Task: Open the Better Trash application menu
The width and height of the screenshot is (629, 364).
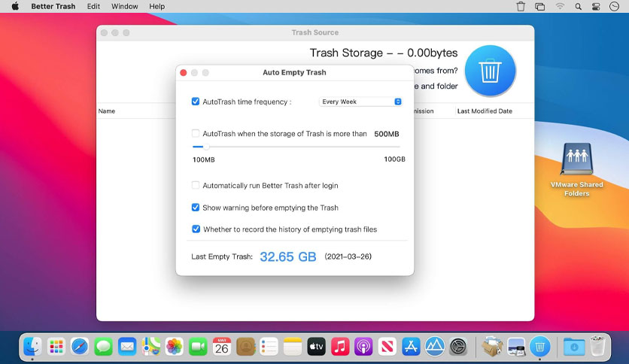Action: click(x=53, y=7)
